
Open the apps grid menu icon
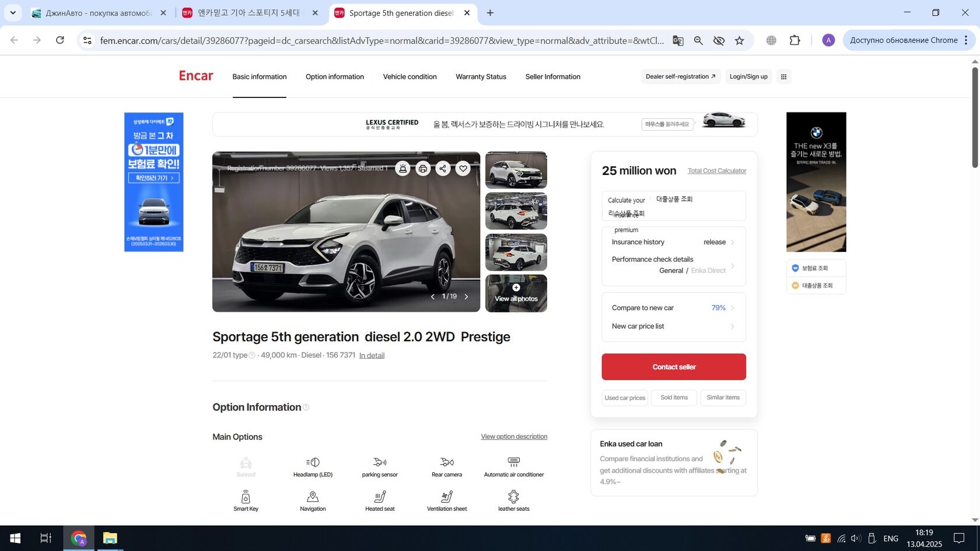pos(784,76)
